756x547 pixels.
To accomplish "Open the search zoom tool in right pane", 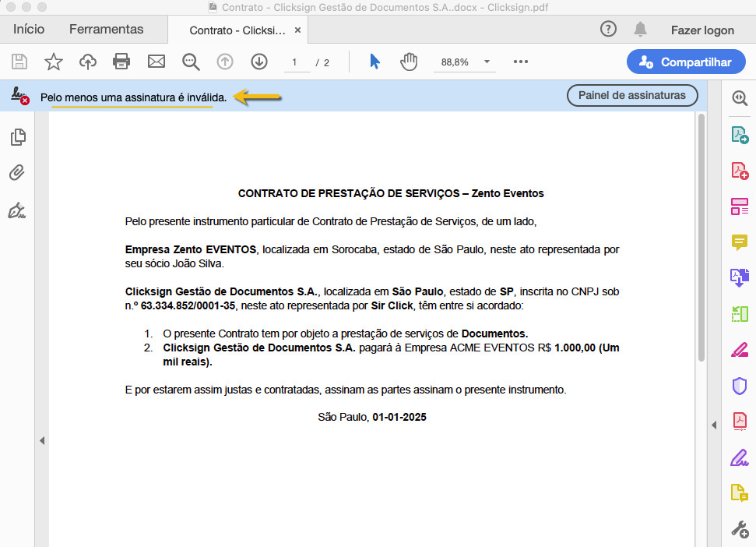I will point(739,98).
